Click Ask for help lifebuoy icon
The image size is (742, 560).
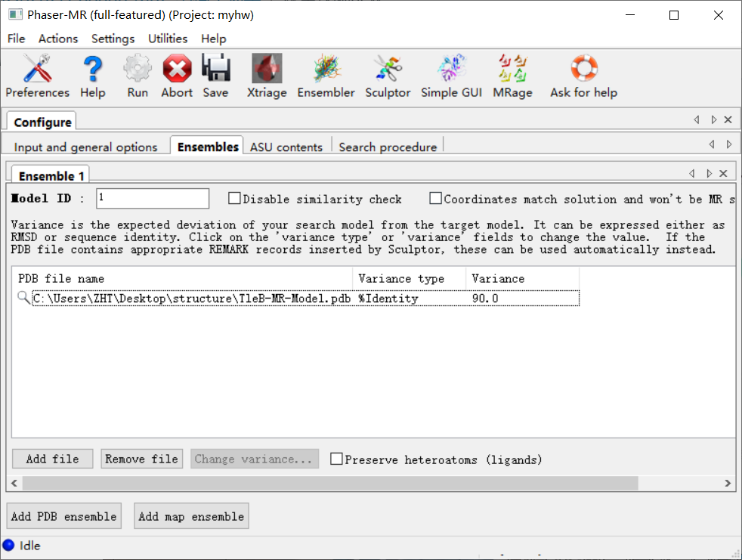pyautogui.click(x=584, y=69)
